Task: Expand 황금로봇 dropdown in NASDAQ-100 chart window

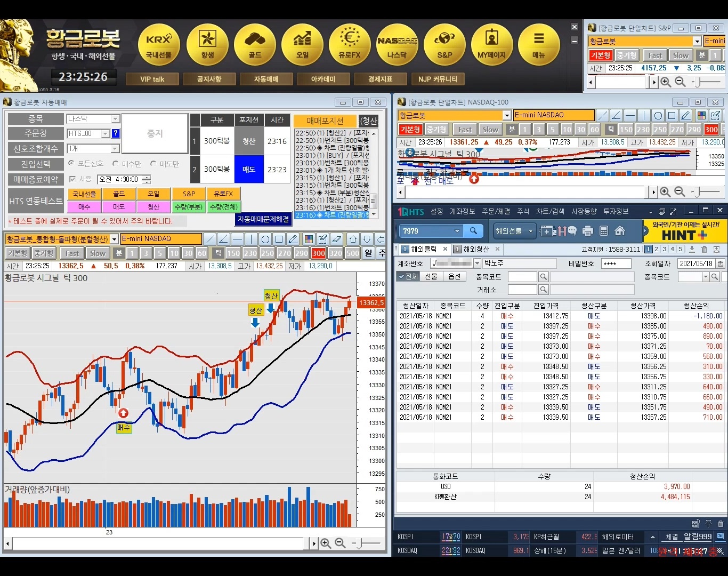Action: 507,115
